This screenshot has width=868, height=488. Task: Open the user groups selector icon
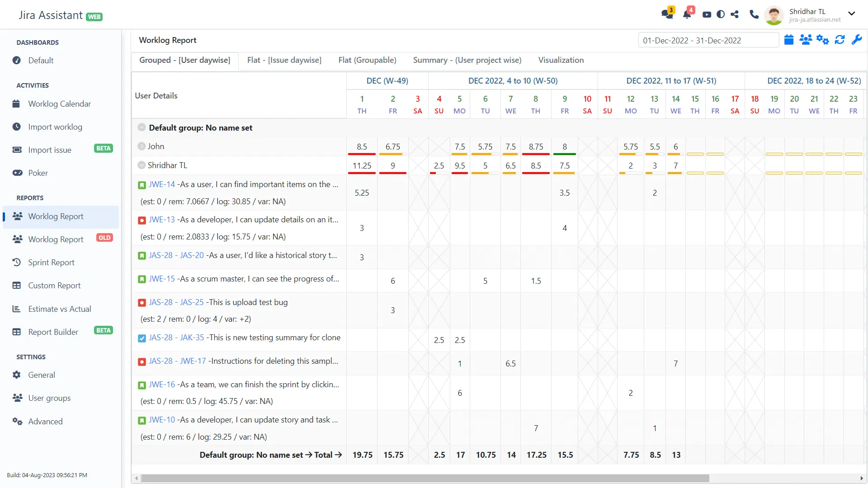click(805, 40)
